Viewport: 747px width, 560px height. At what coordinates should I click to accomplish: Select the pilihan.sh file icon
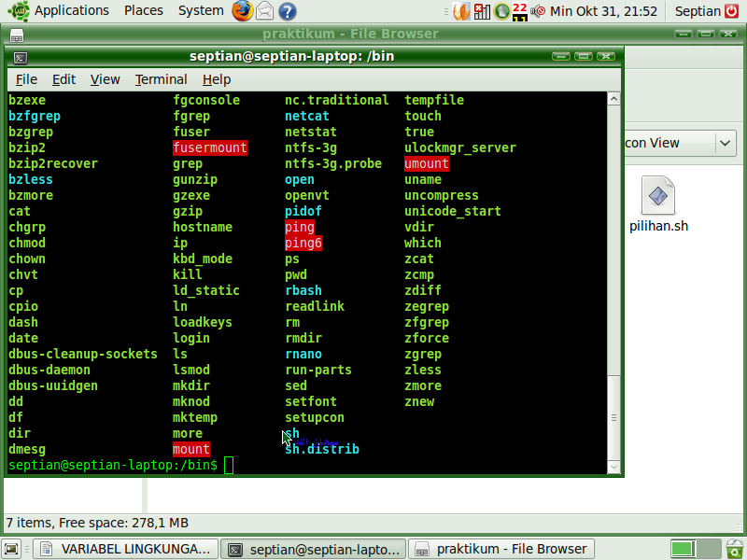(x=658, y=195)
